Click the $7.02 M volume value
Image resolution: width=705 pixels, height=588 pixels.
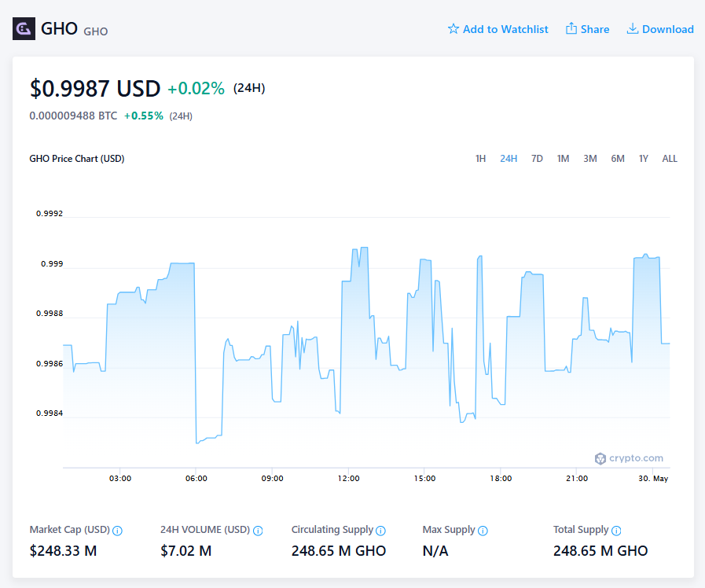(x=185, y=551)
